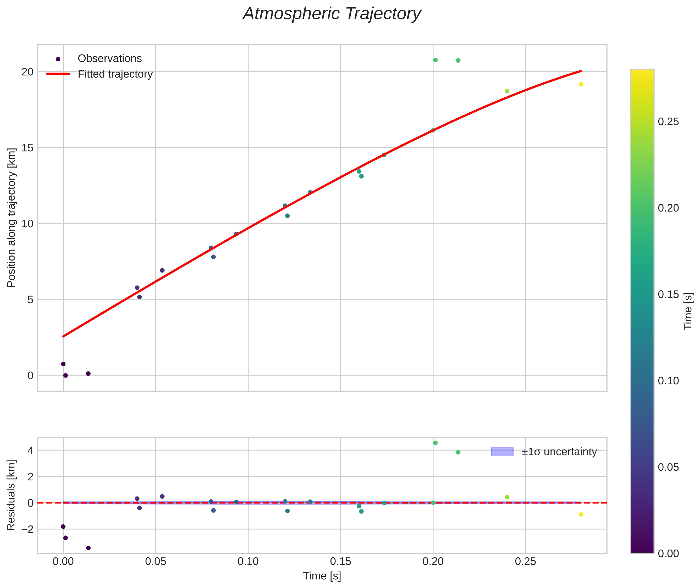The height and width of the screenshot is (588, 700).
Task: Select the 'Observations' legend label
Action: coord(110,58)
